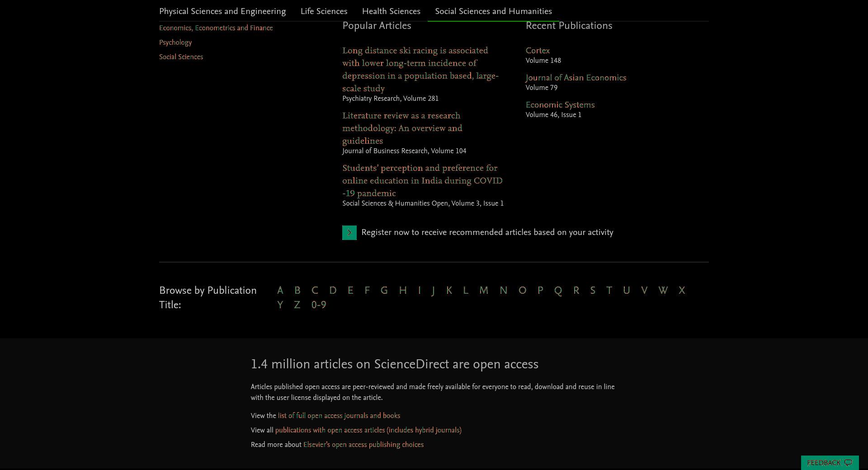Open Students' perception online education article
The width and height of the screenshot is (868, 470).
(422, 181)
